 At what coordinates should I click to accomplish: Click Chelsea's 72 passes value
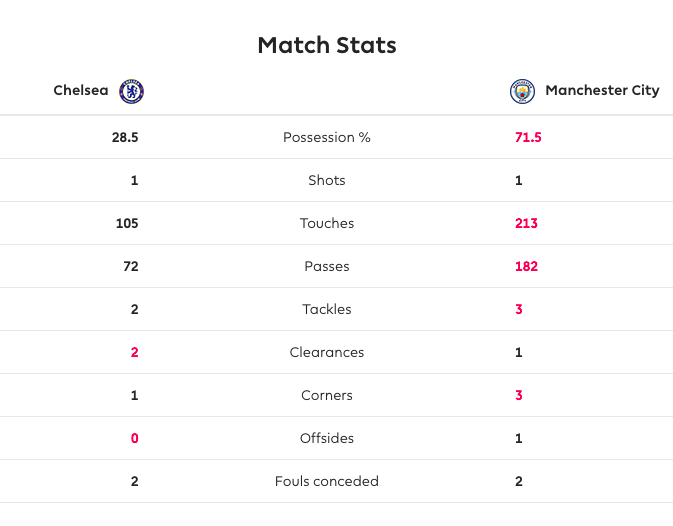[x=130, y=267]
